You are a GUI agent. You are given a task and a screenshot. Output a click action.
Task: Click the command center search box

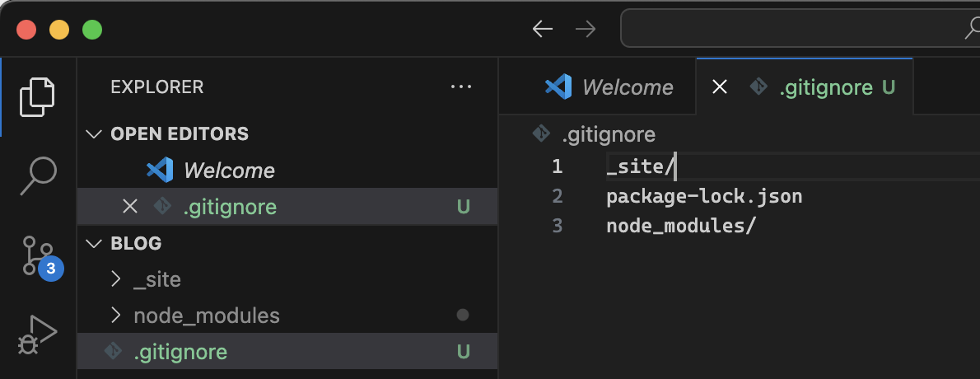pyautogui.click(x=800, y=28)
